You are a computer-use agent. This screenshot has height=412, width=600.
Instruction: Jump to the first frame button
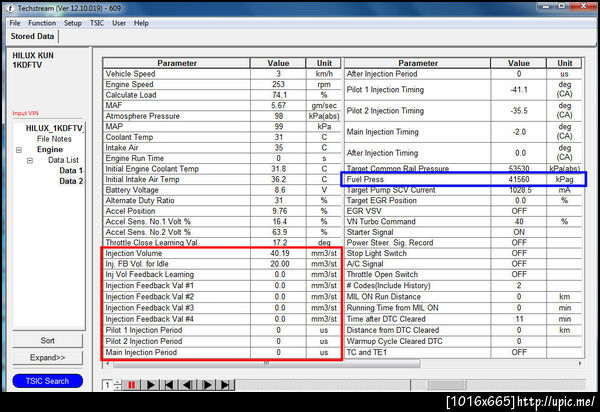[x=169, y=385]
